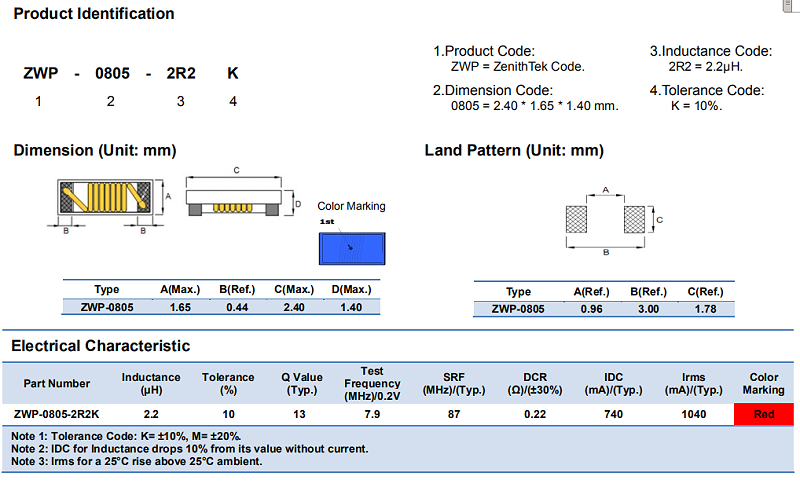Click the A(Max.) column header
Screen dimensions: 800x491
[x=180, y=289]
